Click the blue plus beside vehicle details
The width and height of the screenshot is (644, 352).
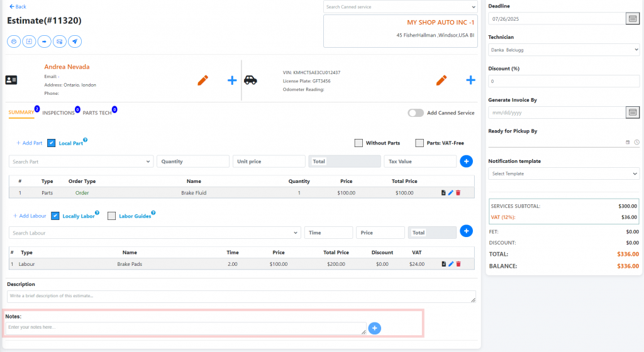coord(470,80)
